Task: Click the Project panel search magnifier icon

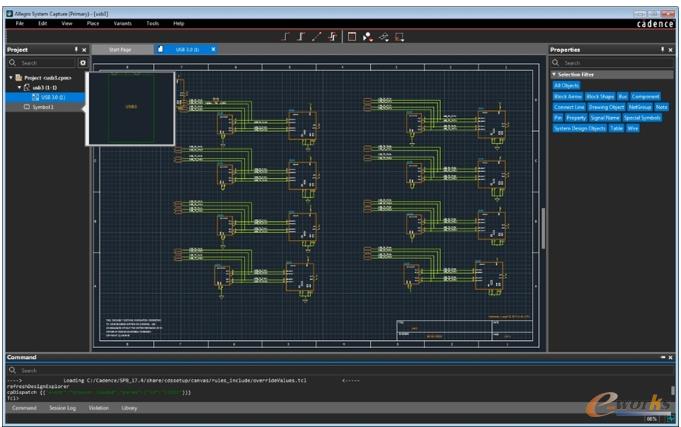Action: (13, 63)
